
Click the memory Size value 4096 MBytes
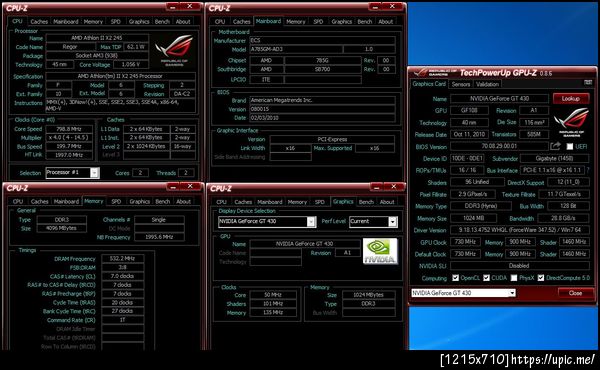coord(62,228)
